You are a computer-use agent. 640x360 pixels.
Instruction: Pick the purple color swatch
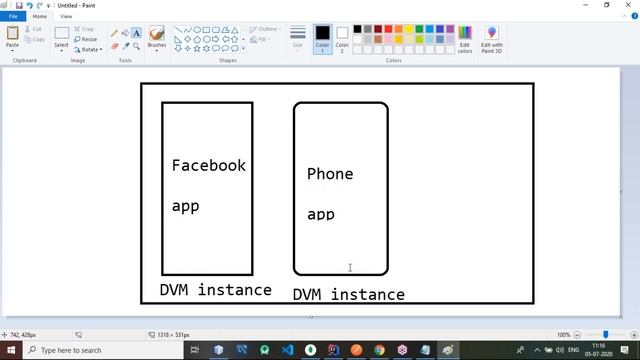450,29
